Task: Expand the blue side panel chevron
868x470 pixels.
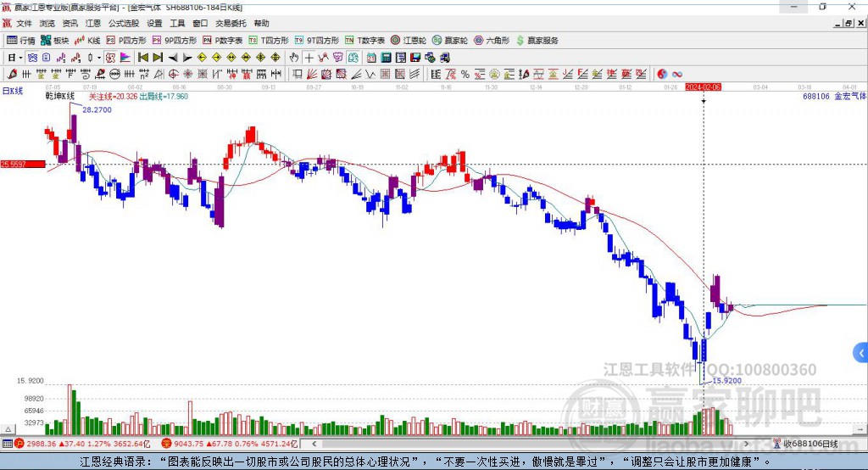Action: (861, 353)
